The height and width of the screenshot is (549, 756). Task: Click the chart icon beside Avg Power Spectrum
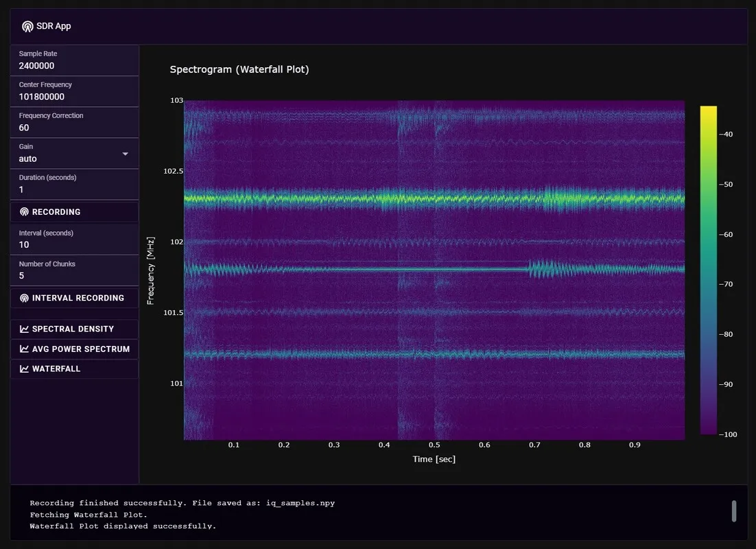24,349
